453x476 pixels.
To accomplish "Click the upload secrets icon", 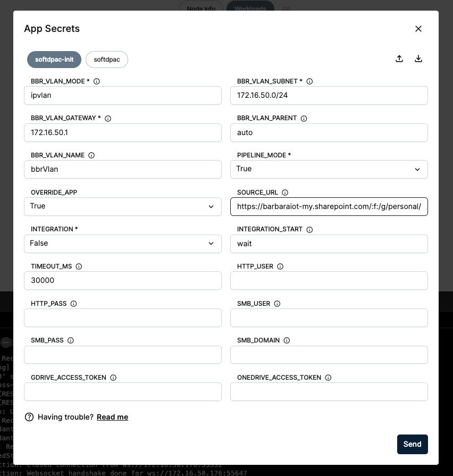I will 399,59.
